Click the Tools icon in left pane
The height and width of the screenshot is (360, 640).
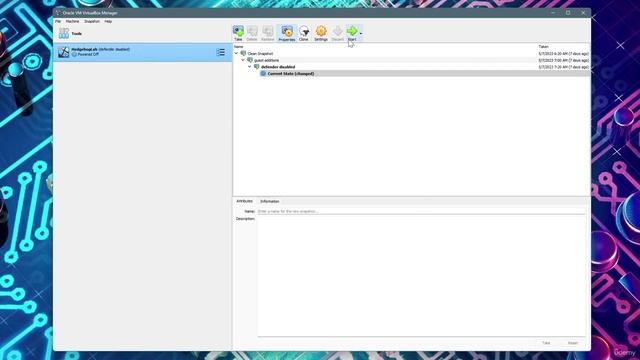point(64,33)
